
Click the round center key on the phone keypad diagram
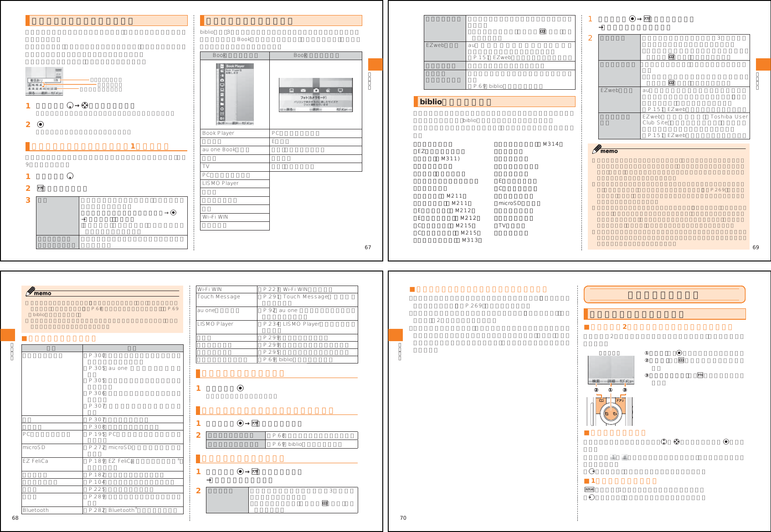point(610,414)
